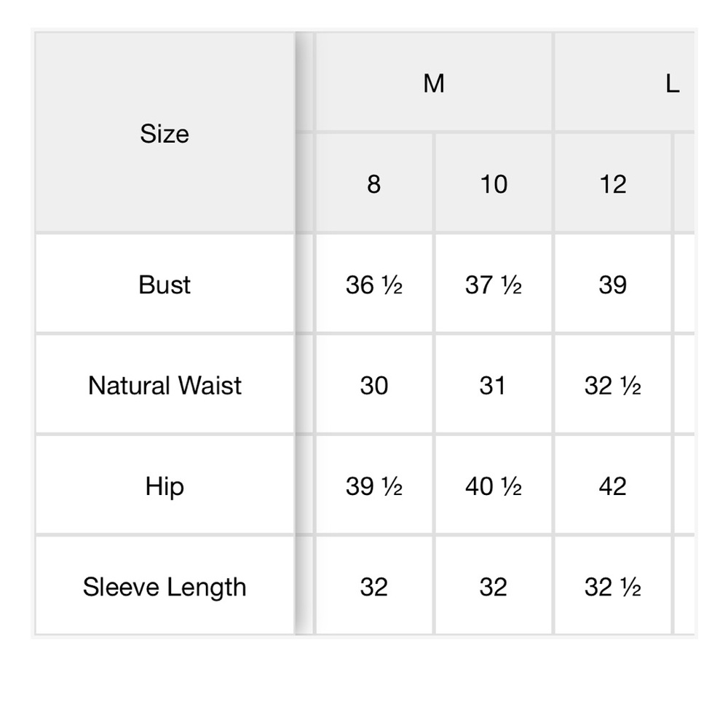Image resolution: width=728 pixels, height=728 pixels.
Task: Click the waist value 31 cell
Action: [494, 384]
